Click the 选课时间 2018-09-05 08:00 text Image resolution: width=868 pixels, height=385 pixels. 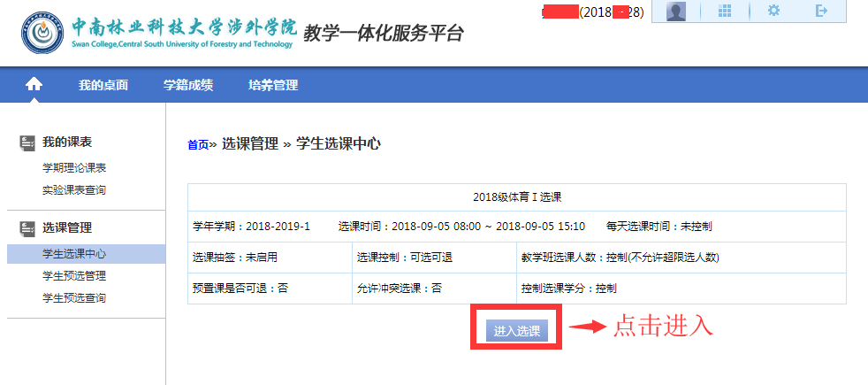461,227
